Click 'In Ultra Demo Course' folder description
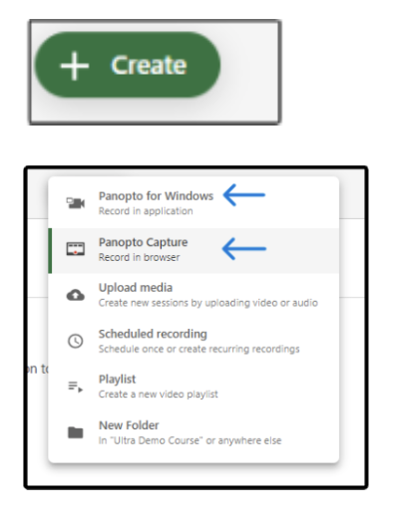 [190, 440]
